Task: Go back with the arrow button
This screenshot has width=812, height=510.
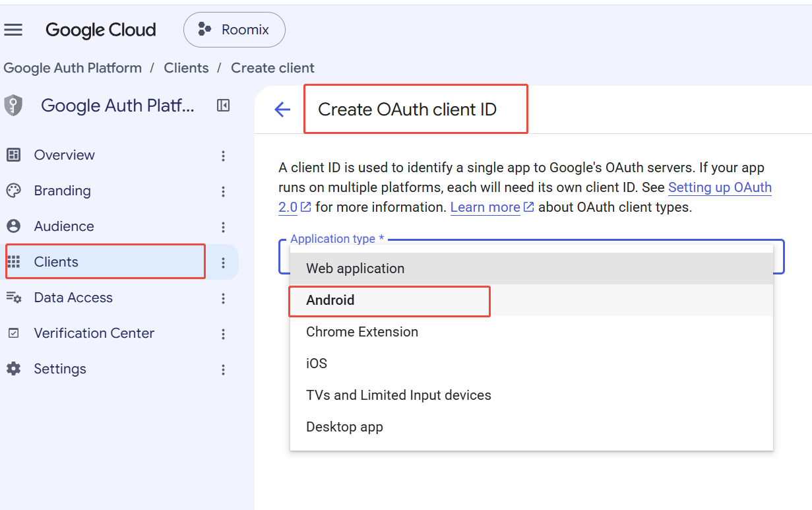Action: click(282, 110)
